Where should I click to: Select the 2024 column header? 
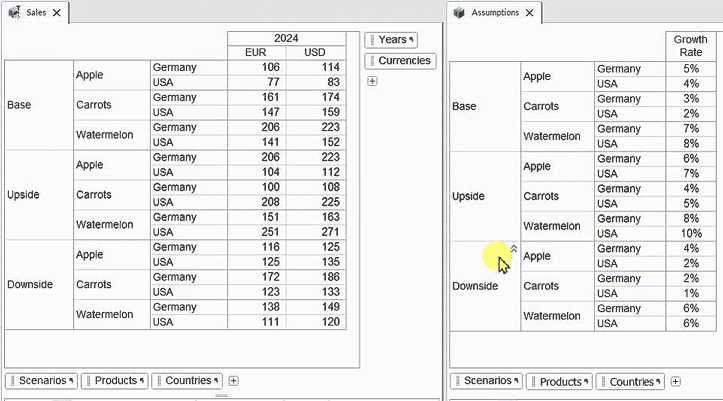pyautogui.click(x=286, y=38)
